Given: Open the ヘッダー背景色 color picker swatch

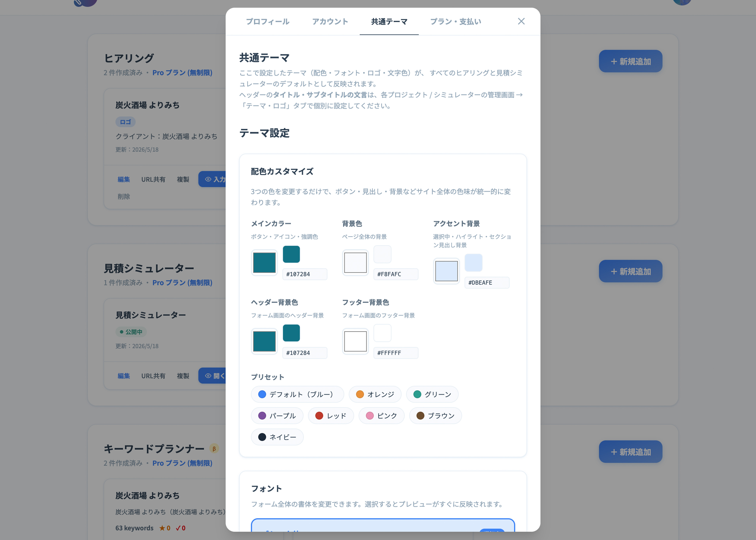Looking at the screenshot, I should point(264,342).
